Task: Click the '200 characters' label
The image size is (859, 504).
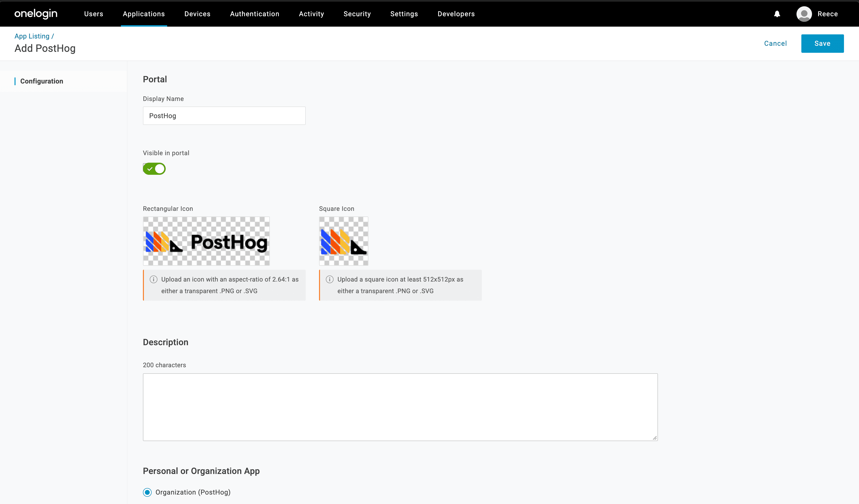Action: pyautogui.click(x=164, y=365)
